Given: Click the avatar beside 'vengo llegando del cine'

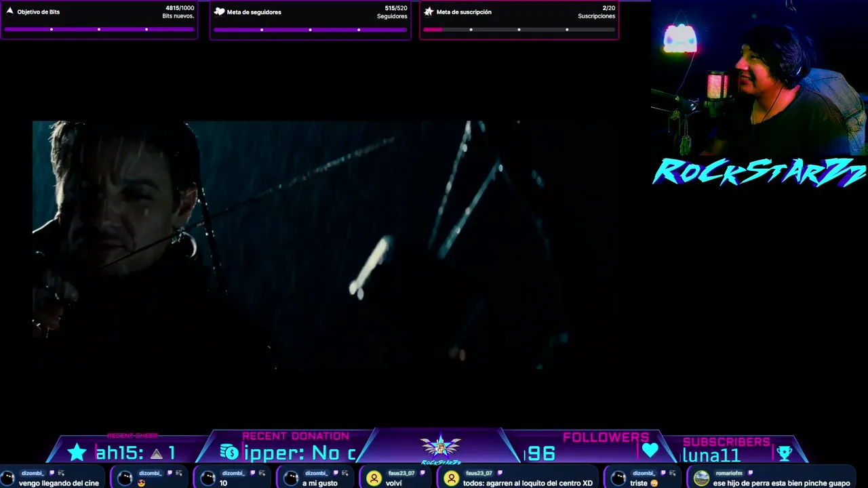Looking at the screenshot, I should click(8, 478).
